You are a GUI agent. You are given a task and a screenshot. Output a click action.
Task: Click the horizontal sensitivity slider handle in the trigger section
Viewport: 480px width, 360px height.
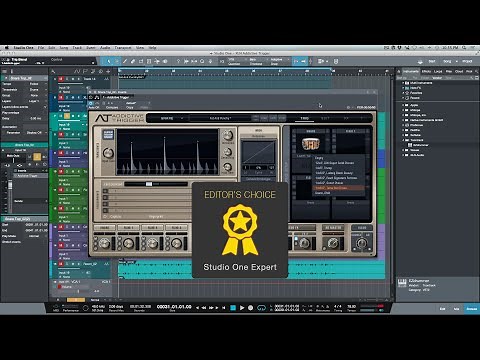149,184
